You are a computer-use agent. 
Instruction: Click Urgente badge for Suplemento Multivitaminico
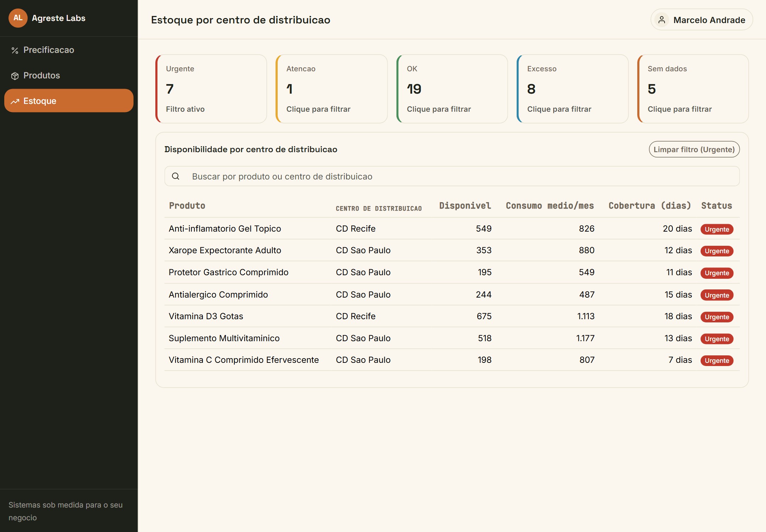pos(717,339)
